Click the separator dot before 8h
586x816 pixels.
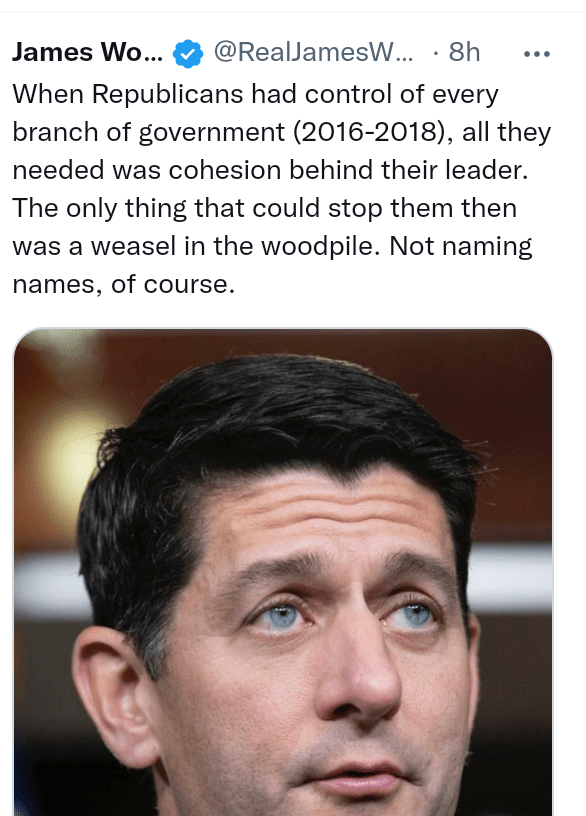(x=435, y=53)
